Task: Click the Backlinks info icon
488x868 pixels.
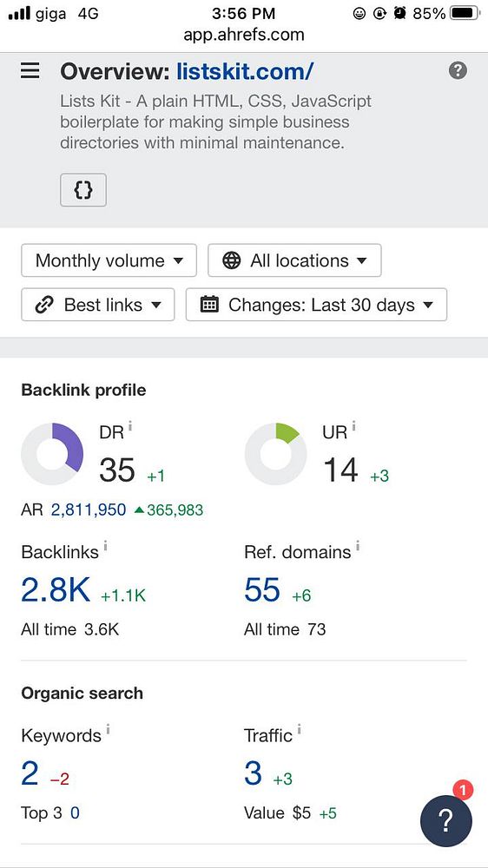Action: point(105,546)
